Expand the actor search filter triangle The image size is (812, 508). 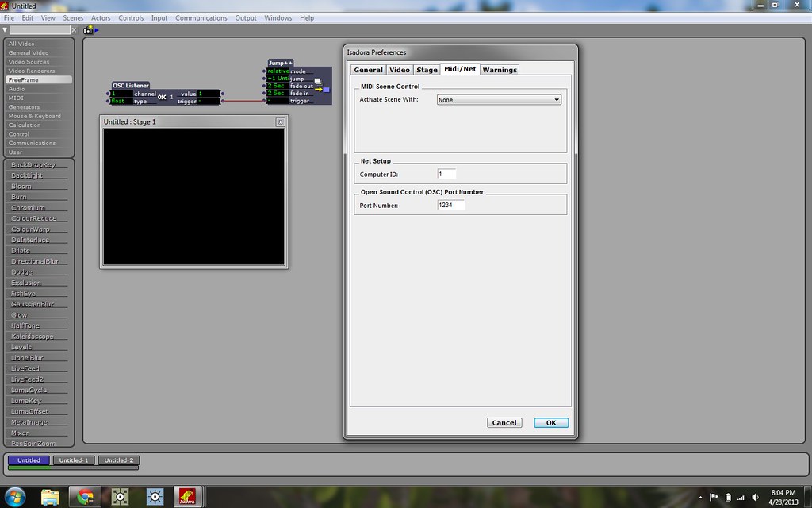click(5, 30)
